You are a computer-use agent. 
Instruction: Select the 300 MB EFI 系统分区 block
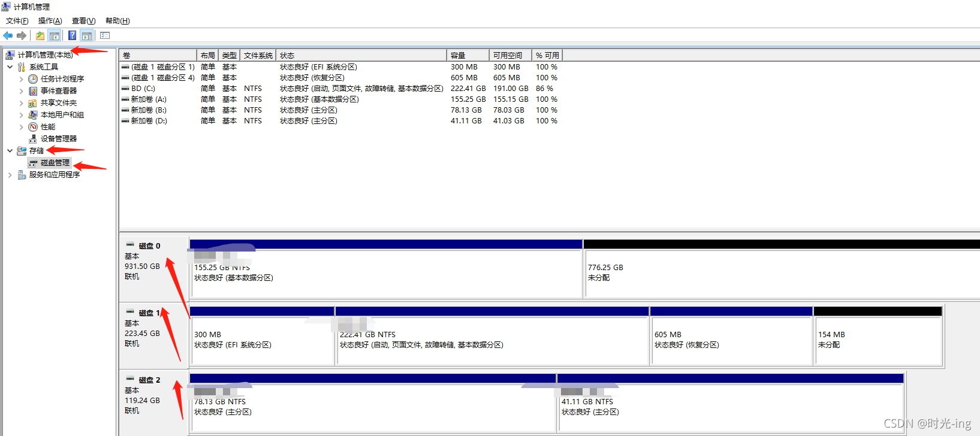tap(262, 336)
